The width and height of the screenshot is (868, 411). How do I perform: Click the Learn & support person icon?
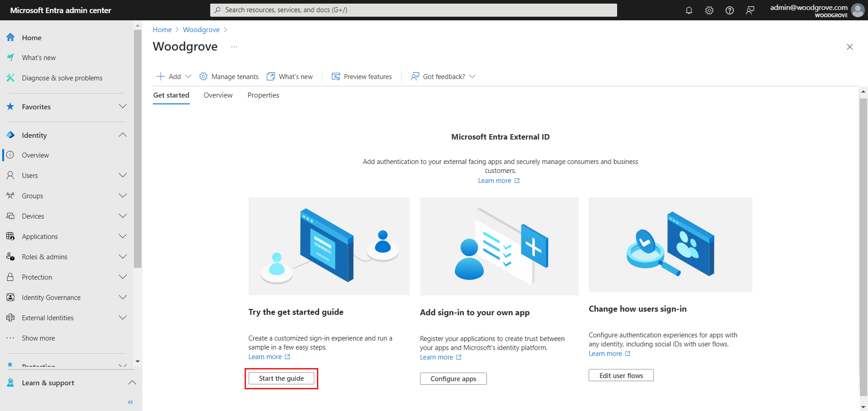point(10,383)
